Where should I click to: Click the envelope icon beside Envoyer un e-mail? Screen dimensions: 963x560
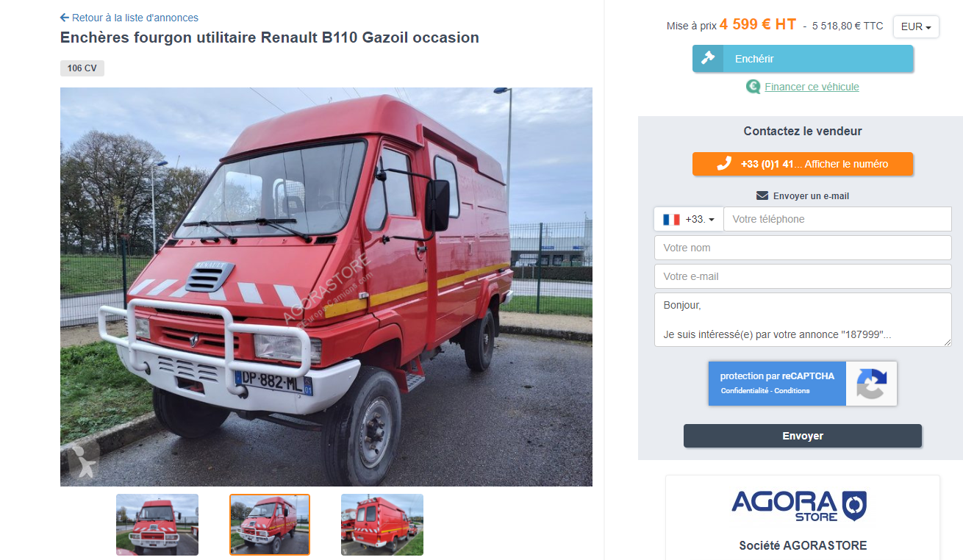click(x=762, y=195)
